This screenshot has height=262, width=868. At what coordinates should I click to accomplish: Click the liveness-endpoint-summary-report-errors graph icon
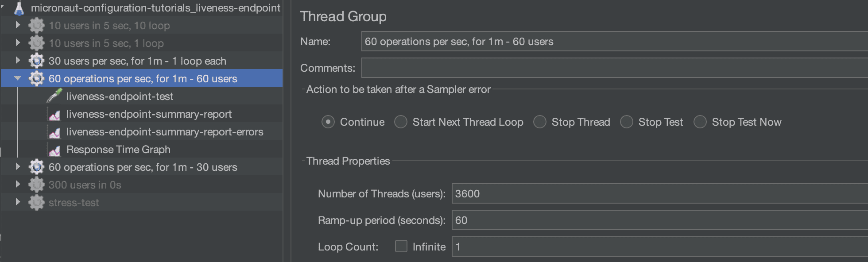click(x=54, y=132)
